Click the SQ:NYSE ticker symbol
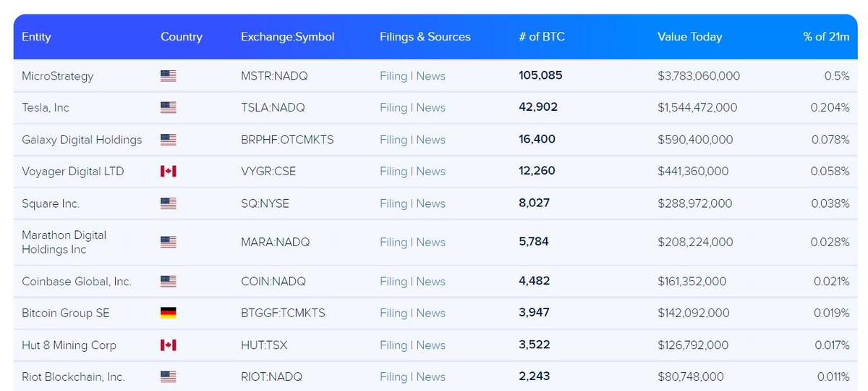This screenshot has height=391, width=868. [265, 203]
